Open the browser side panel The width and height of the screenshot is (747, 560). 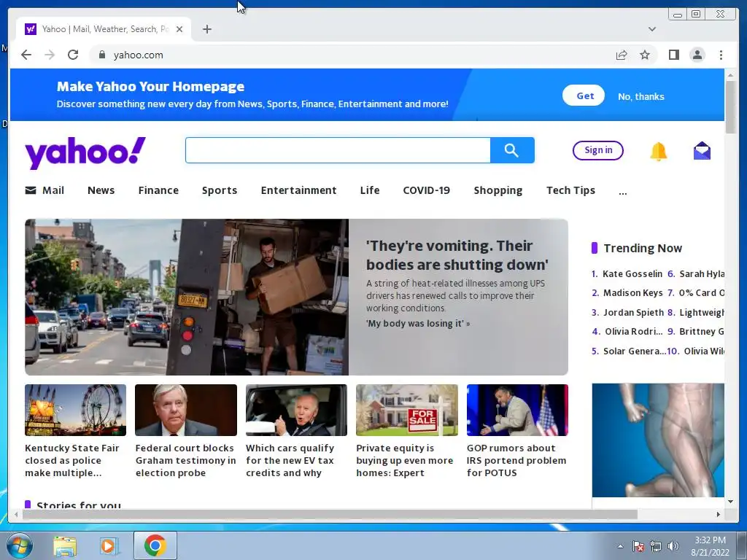click(x=673, y=55)
